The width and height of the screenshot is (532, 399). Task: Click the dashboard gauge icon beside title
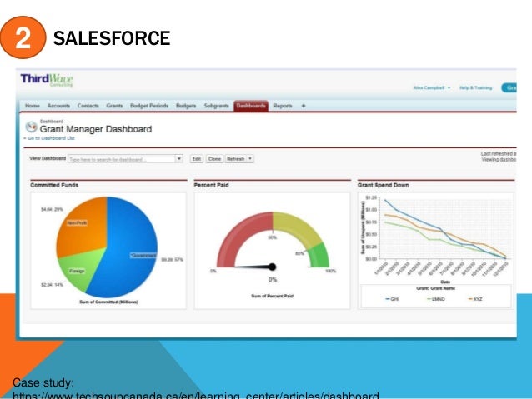pos(31,127)
